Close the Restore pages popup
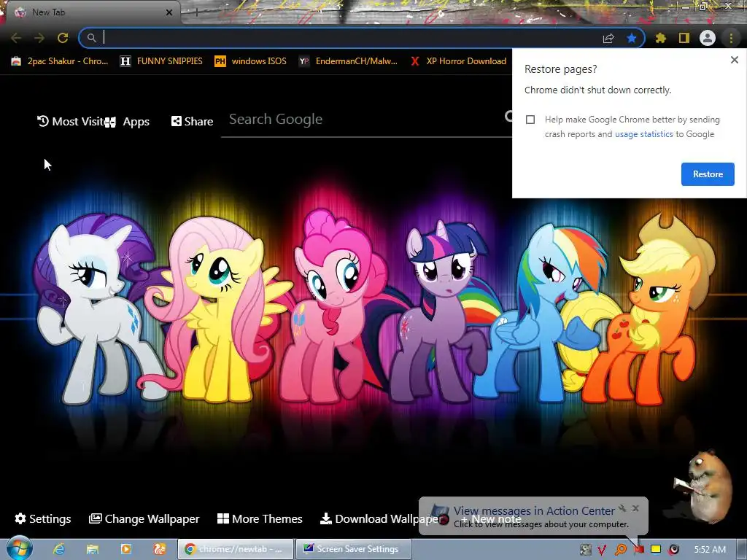 [x=734, y=60]
